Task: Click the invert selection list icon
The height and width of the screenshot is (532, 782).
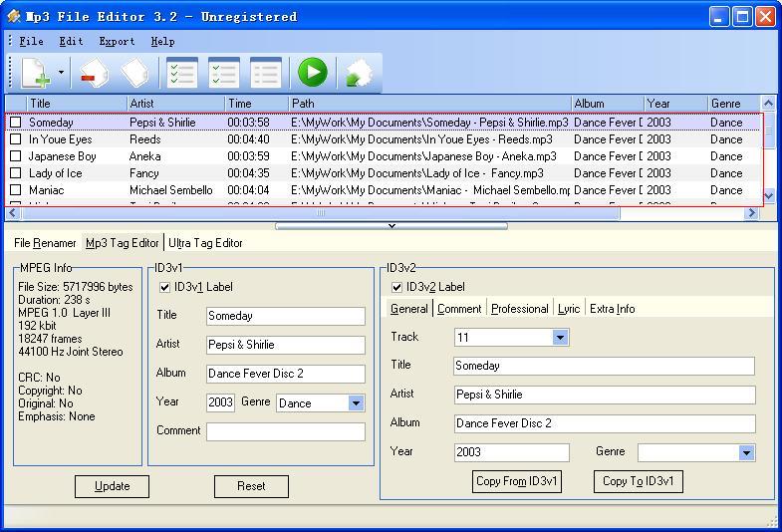Action: (224, 73)
